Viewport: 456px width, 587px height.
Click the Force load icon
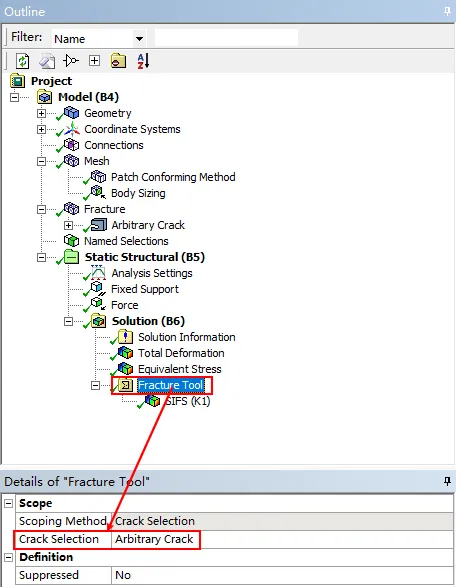coord(98,304)
